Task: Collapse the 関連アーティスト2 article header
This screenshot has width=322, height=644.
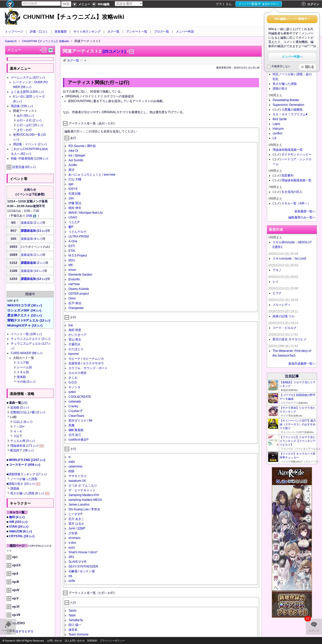Action: (x=131, y=52)
